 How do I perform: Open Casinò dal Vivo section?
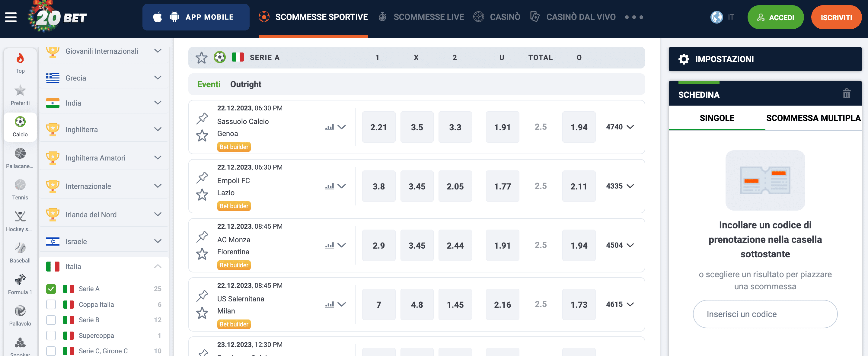click(573, 17)
